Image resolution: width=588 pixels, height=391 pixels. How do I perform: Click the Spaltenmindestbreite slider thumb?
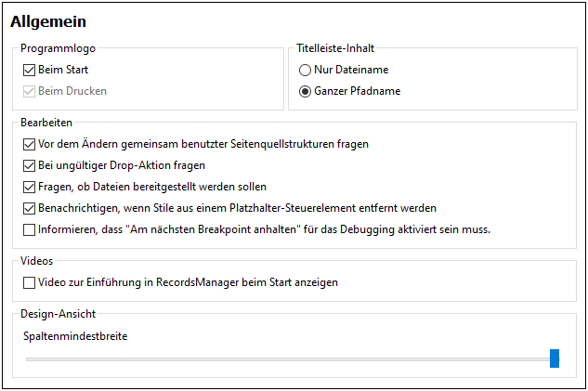[555, 358]
